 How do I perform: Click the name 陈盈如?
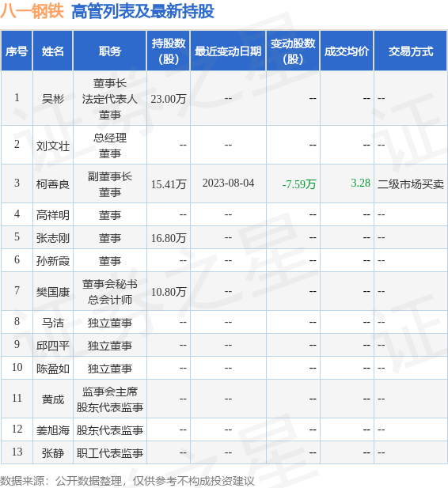pos(53,369)
